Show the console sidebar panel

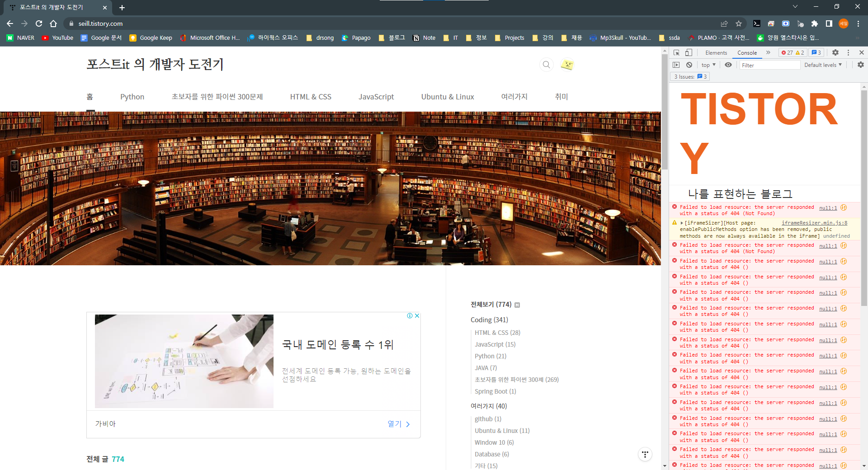676,65
